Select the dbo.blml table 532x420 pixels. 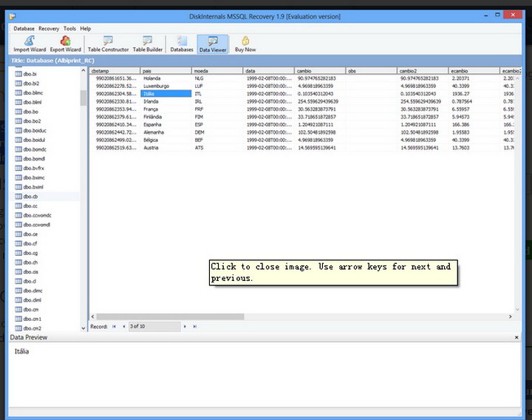[x=33, y=102]
